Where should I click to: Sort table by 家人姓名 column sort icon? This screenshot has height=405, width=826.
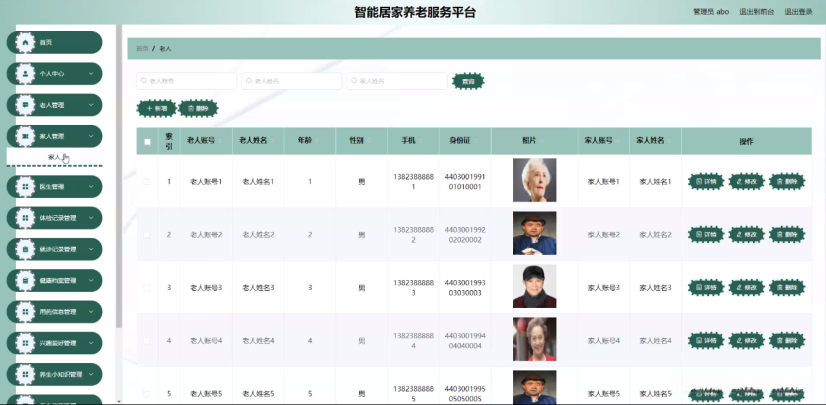(670, 141)
